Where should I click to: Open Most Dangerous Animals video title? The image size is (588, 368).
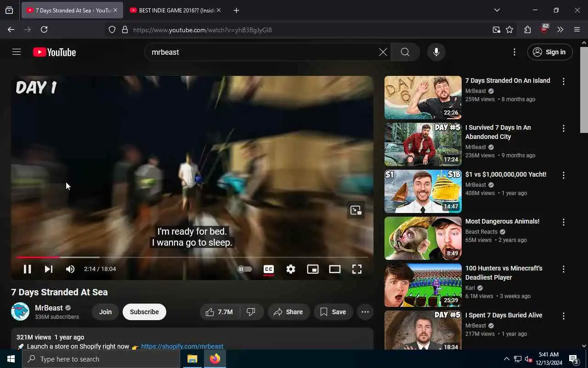(x=502, y=221)
